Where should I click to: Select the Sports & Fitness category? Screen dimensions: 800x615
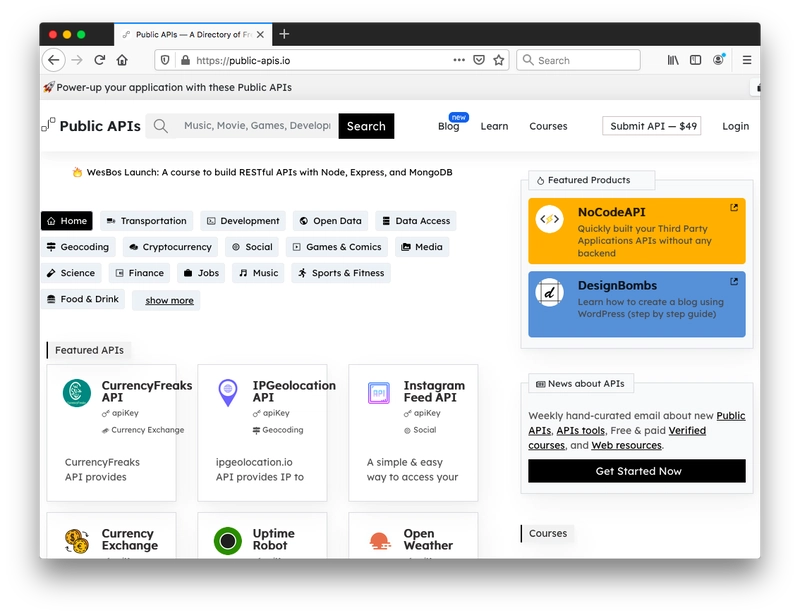(341, 273)
